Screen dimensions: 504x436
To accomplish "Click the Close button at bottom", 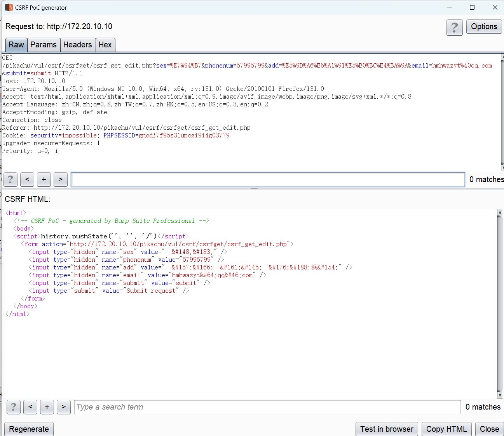I will click(489, 429).
